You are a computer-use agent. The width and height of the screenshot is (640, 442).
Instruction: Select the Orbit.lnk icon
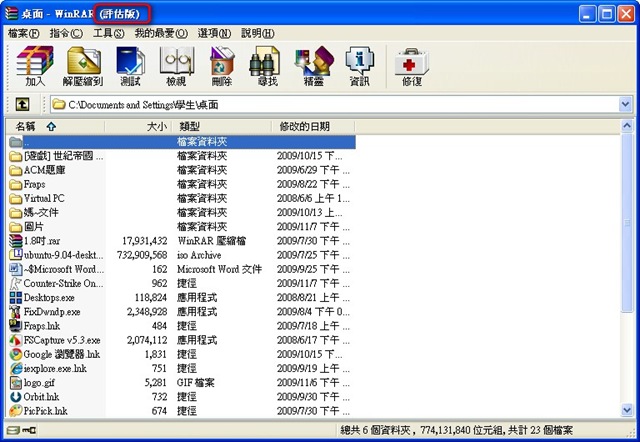coord(16,396)
